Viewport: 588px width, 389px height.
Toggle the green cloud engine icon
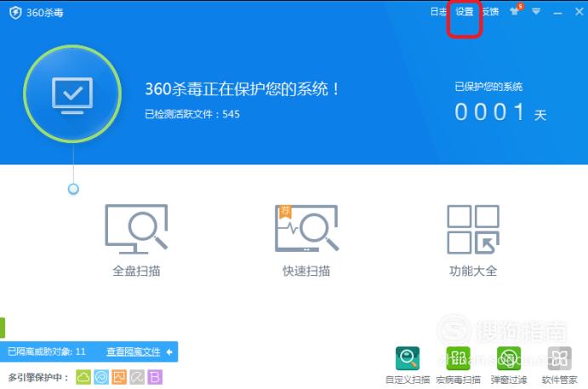(x=83, y=377)
